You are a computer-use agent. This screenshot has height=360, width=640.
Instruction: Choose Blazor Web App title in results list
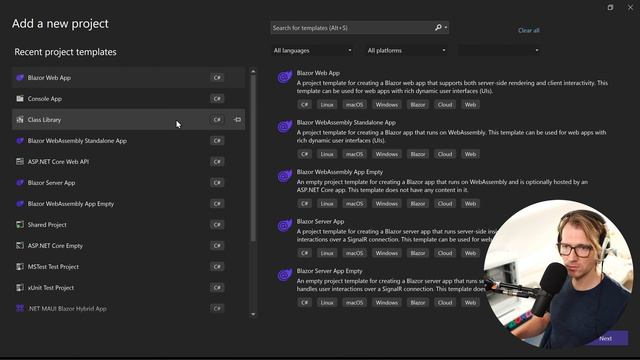pyautogui.click(x=318, y=73)
